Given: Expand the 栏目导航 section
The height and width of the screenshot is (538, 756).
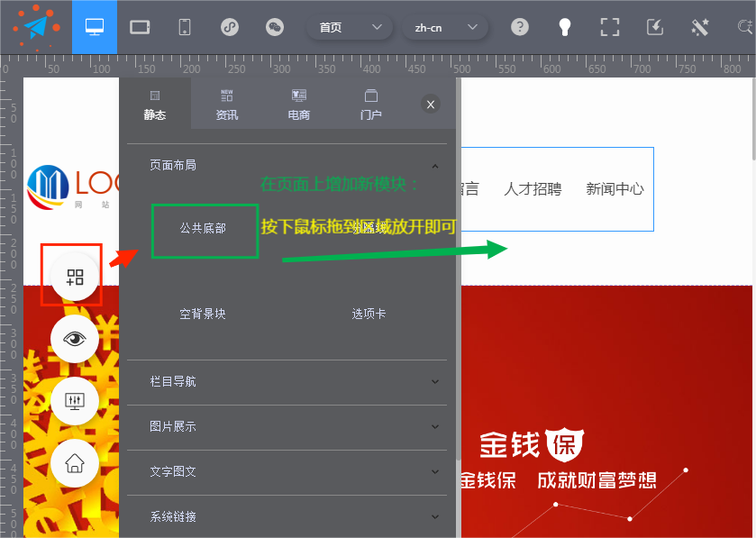Looking at the screenshot, I should [435, 382].
